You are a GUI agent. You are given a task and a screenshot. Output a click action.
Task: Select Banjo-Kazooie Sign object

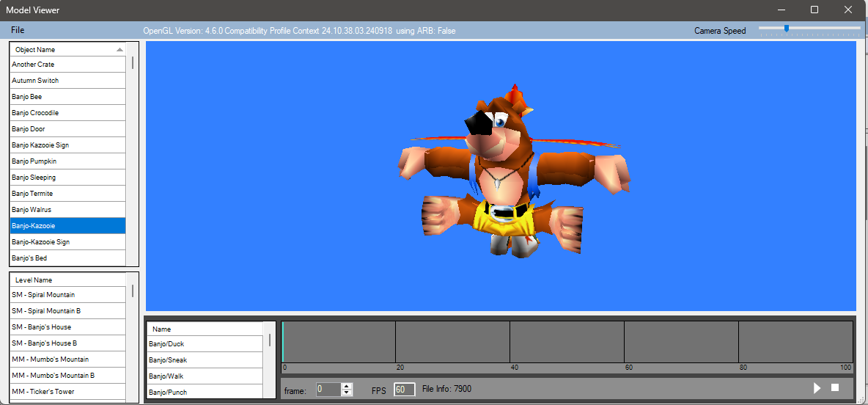click(67, 241)
